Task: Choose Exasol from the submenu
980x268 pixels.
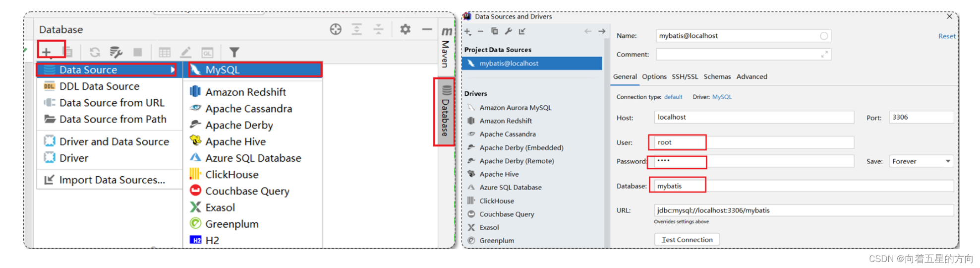Action: click(253, 207)
